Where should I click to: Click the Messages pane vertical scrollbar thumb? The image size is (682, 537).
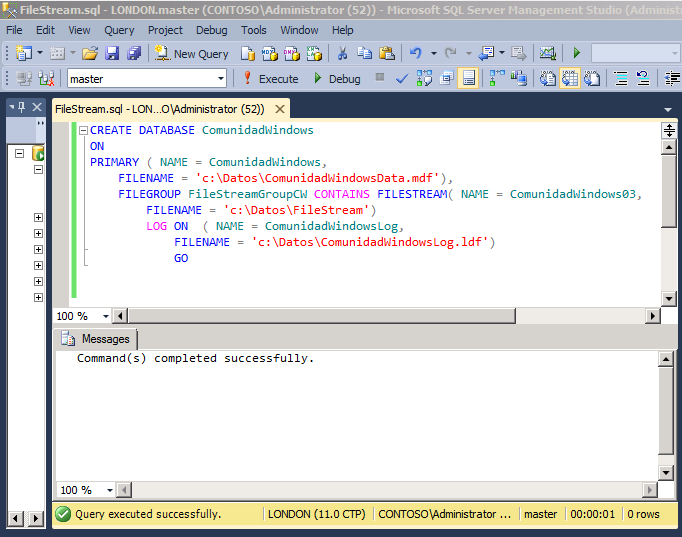click(666, 411)
